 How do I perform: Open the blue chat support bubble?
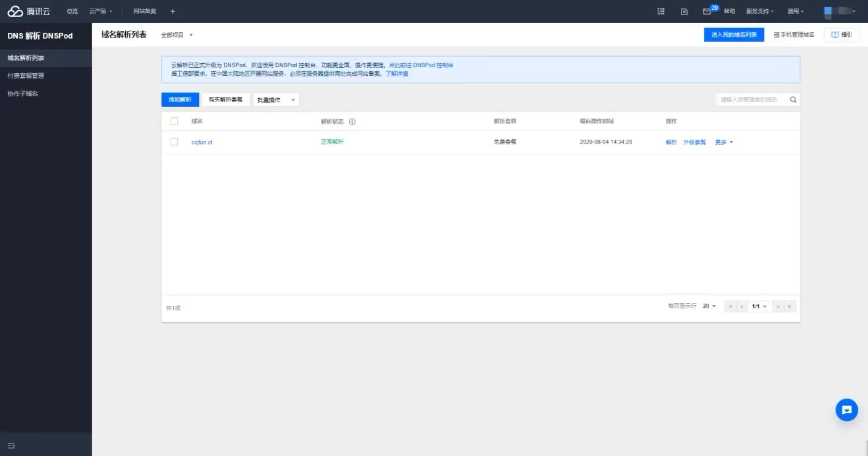pos(846,410)
